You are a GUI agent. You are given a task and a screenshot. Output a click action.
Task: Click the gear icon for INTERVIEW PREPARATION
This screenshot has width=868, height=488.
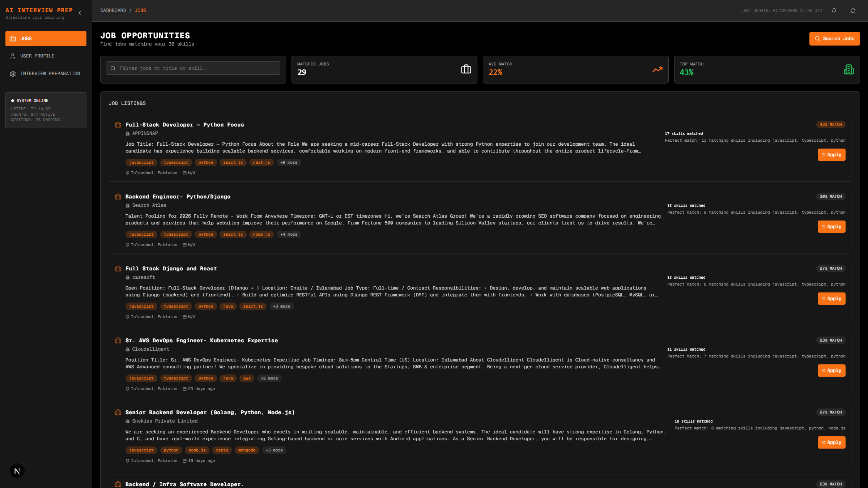click(x=13, y=73)
